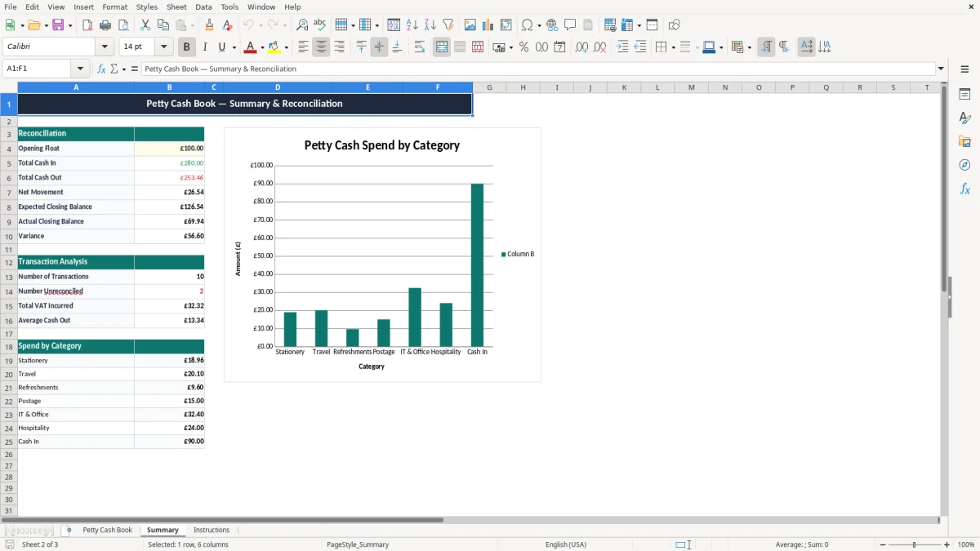Switch to Instructions sheet tab
This screenshot has width=980, height=551.
[x=212, y=530]
